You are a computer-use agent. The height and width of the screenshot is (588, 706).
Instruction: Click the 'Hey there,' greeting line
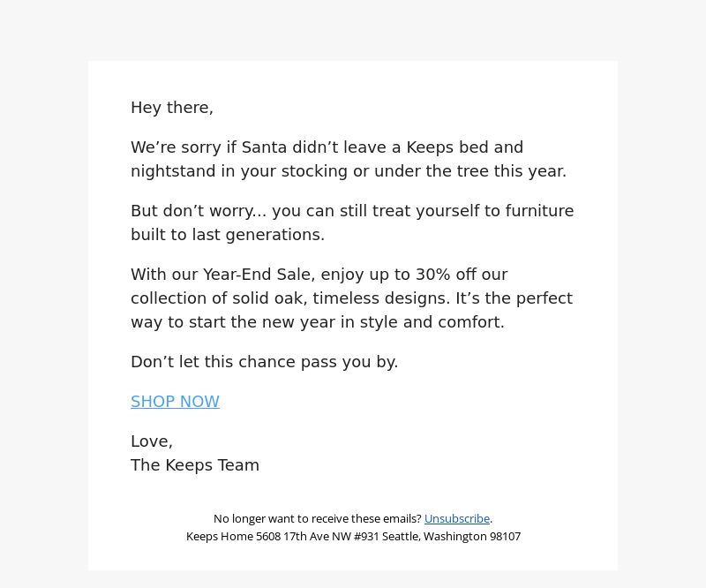(x=172, y=108)
